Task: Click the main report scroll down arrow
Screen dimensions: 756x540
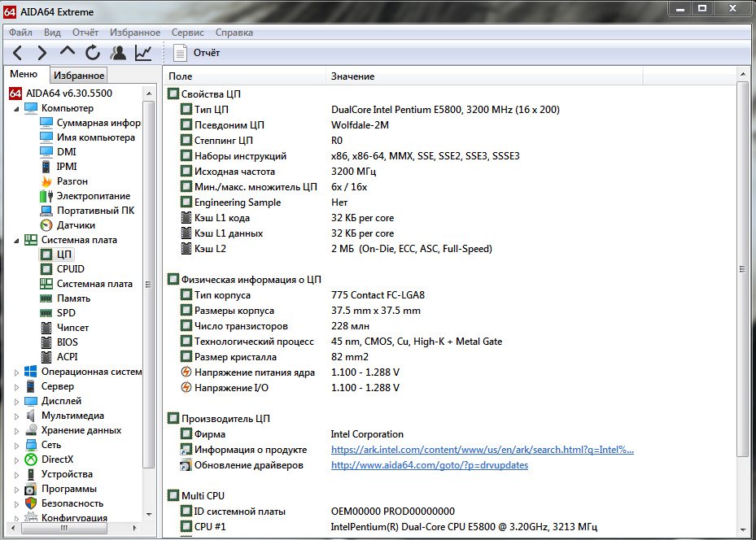Action: (742, 529)
